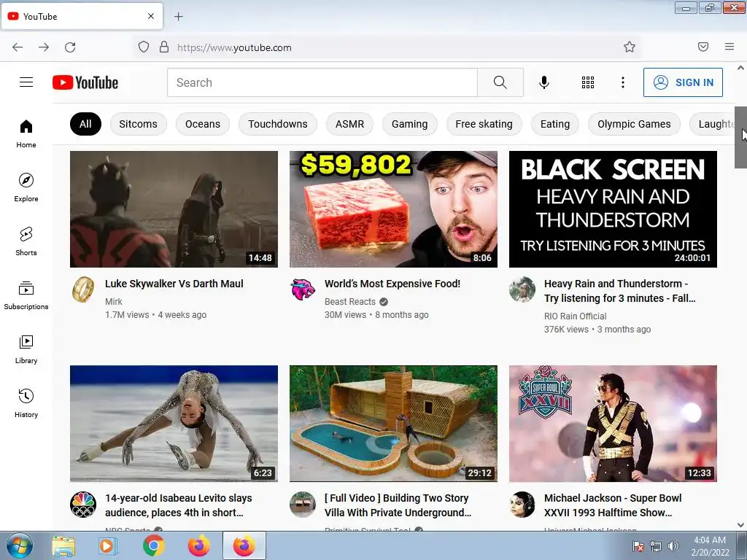The image size is (747, 560).
Task: Reload the page
Action: [70, 47]
